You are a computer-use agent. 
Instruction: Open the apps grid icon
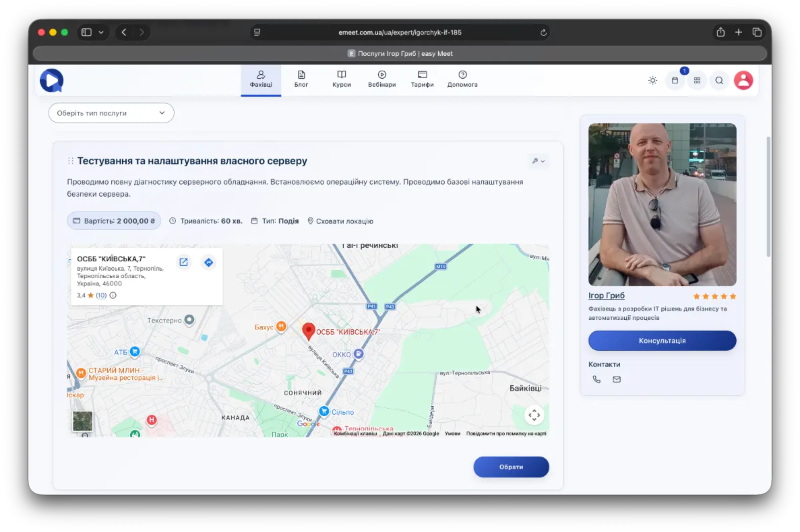coord(697,81)
